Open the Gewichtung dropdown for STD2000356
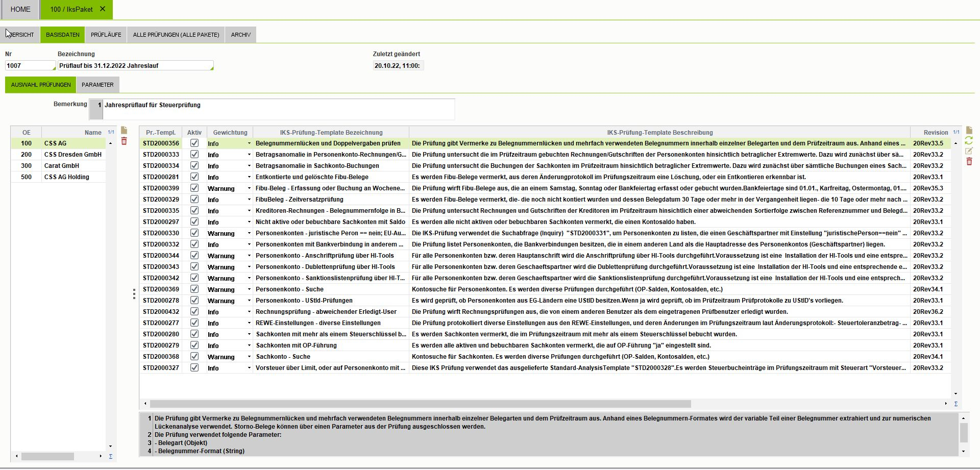The height and width of the screenshot is (470, 980). pos(249,143)
